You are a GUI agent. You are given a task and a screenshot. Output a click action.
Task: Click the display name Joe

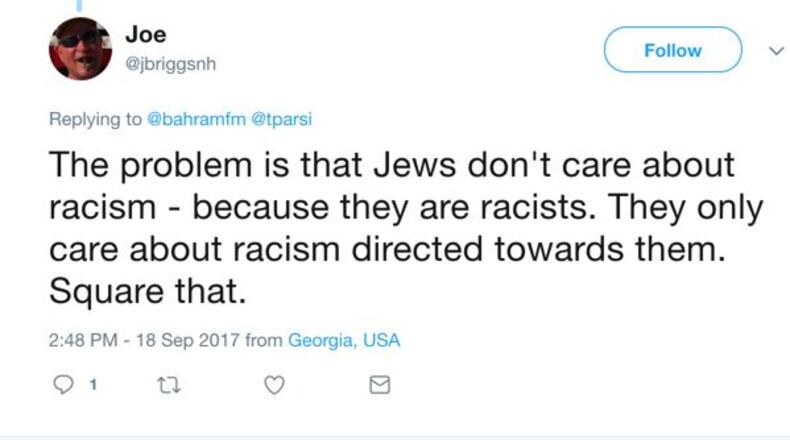[145, 35]
